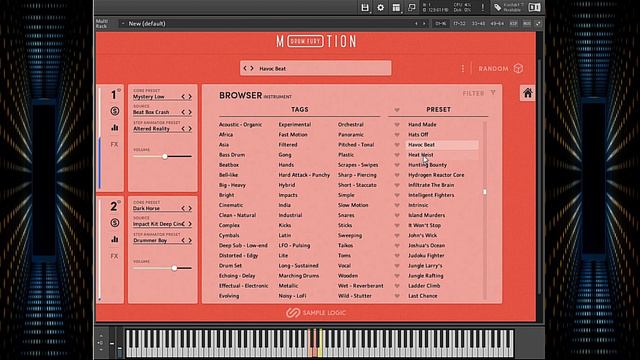The width and height of the screenshot is (640, 360).
Task: Switch to instrument page 33-48
Action: point(478,24)
